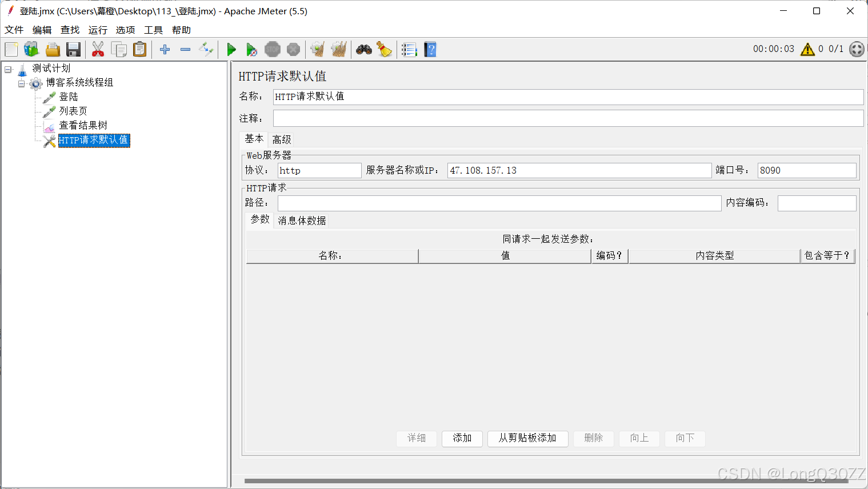
Task: Collapse the 博客系统线程组 tree node
Action: click(x=21, y=83)
